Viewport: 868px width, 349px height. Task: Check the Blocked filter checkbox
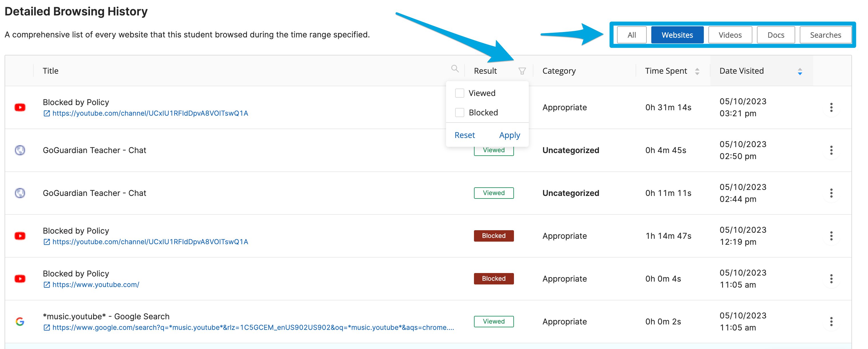[459, 112]
